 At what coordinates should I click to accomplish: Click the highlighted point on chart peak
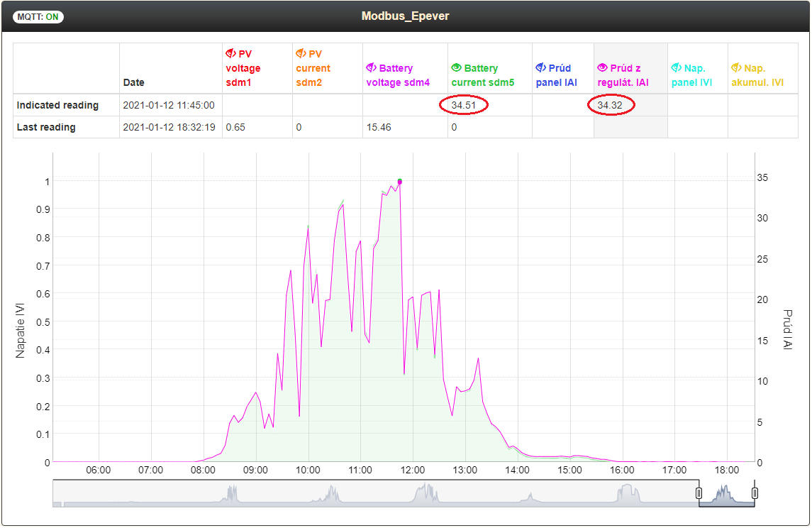(x=400, y=182)
